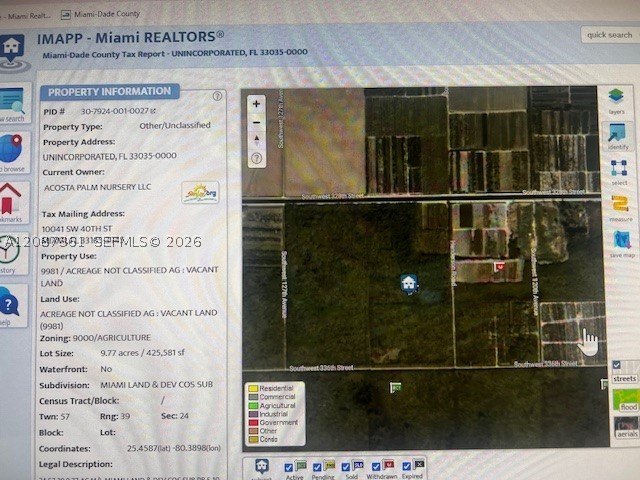Viewport: 640px width, 480px height.
Task: Click the subject house icon in listing legend
Action: pos(262,467)
